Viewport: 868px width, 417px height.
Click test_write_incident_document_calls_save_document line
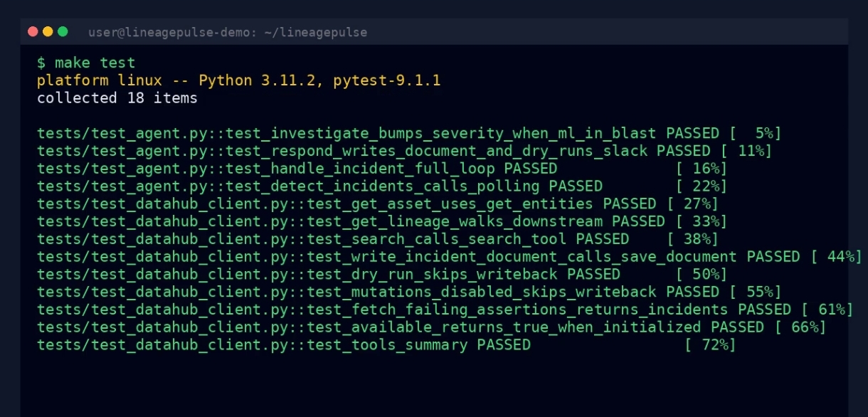click(x=450, y=256)
